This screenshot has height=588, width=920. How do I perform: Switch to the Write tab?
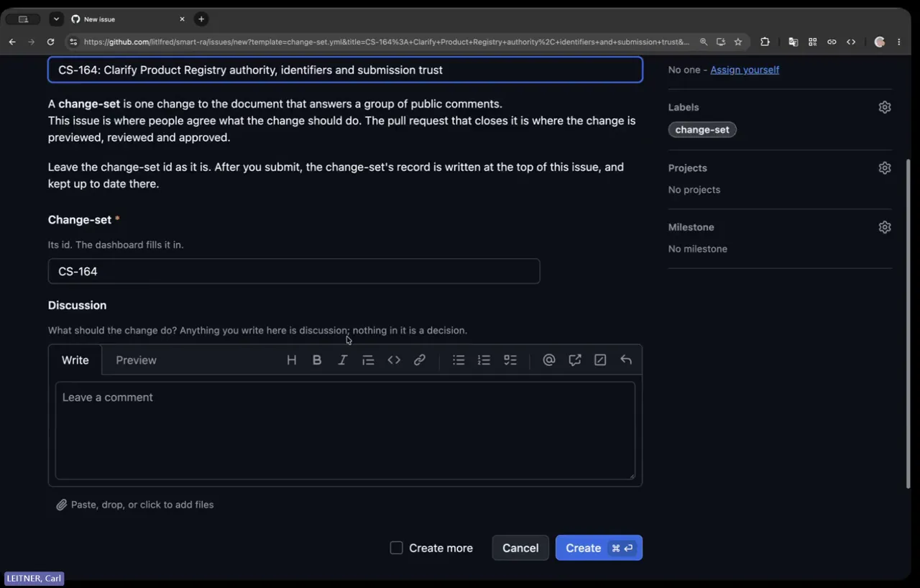(75, 360)
